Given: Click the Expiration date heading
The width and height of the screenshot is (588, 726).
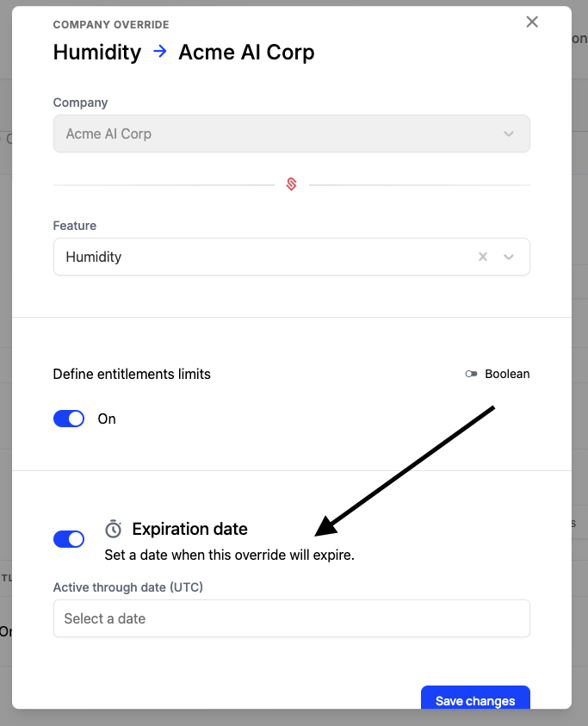Looking at the screenshot, I should [x=189, y=529].
